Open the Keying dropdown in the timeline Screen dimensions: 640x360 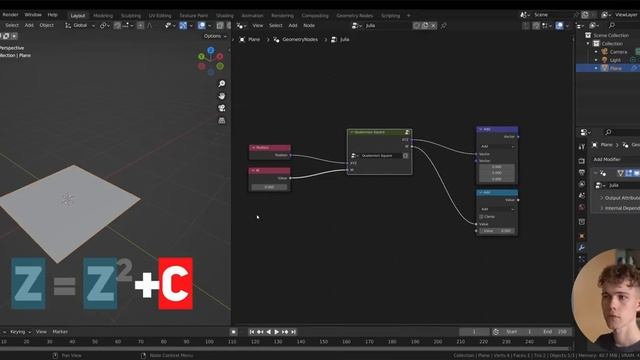20,332
